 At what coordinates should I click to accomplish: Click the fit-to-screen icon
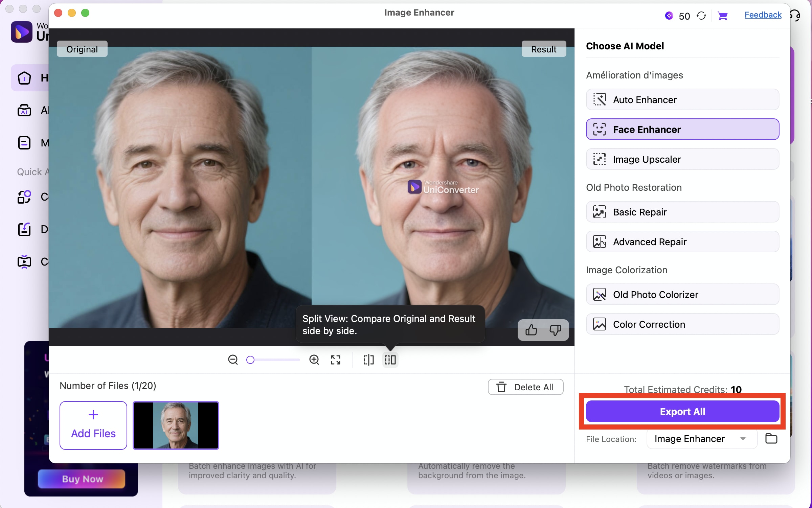(x=335, y=360)
